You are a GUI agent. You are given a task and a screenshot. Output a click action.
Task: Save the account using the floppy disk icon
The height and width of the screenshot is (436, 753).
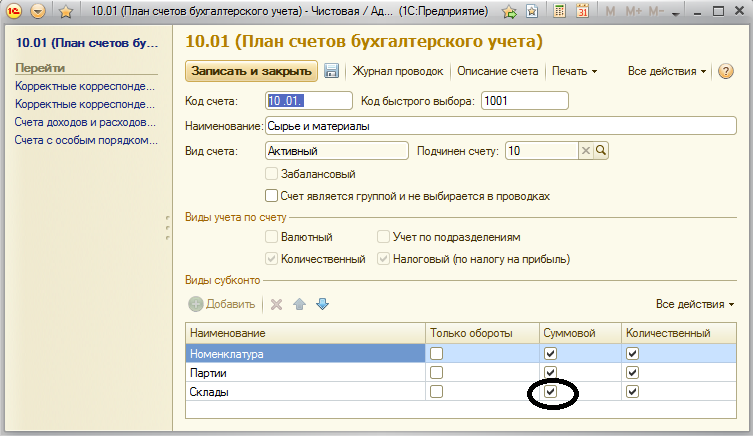point(331,71)
